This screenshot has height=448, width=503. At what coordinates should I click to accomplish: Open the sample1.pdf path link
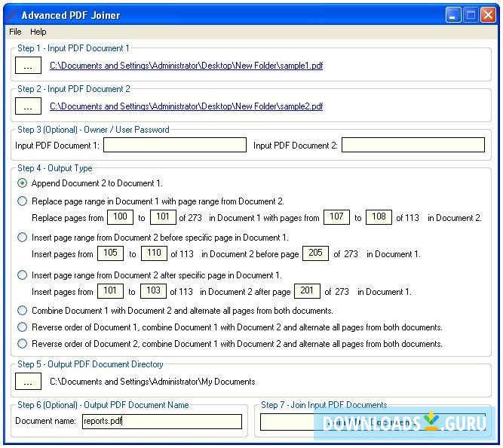click(186, 66)
